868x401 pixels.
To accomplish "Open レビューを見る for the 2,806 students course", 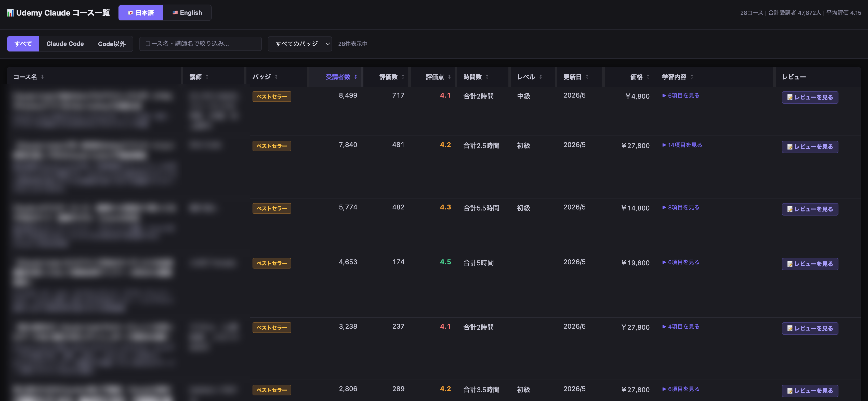I will [x=810, y=391].
